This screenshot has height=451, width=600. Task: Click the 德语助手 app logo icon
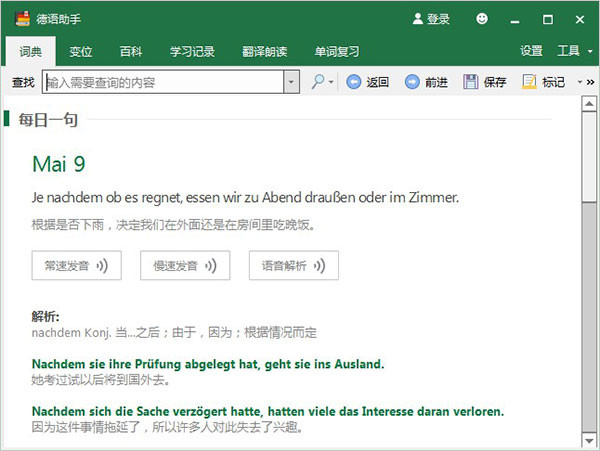point(21,19)
